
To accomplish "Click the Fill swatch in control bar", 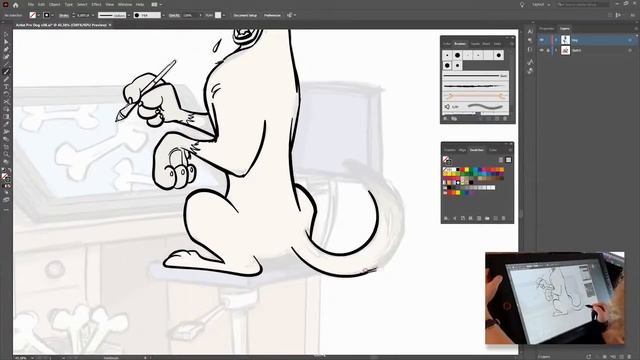I will (33, 15).
